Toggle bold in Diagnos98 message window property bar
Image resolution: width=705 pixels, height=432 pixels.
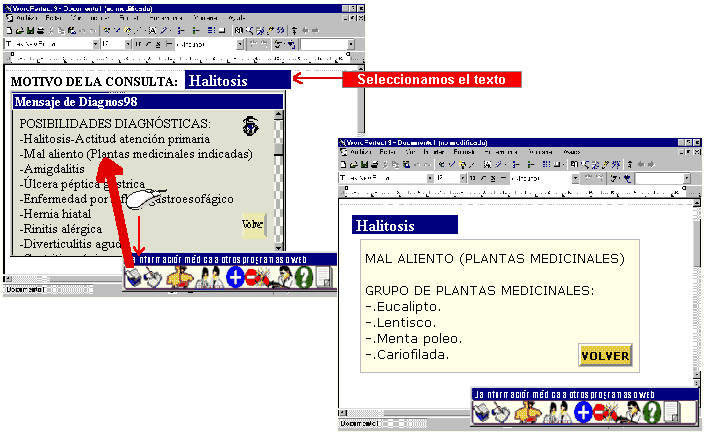click(x=138, y=44)
